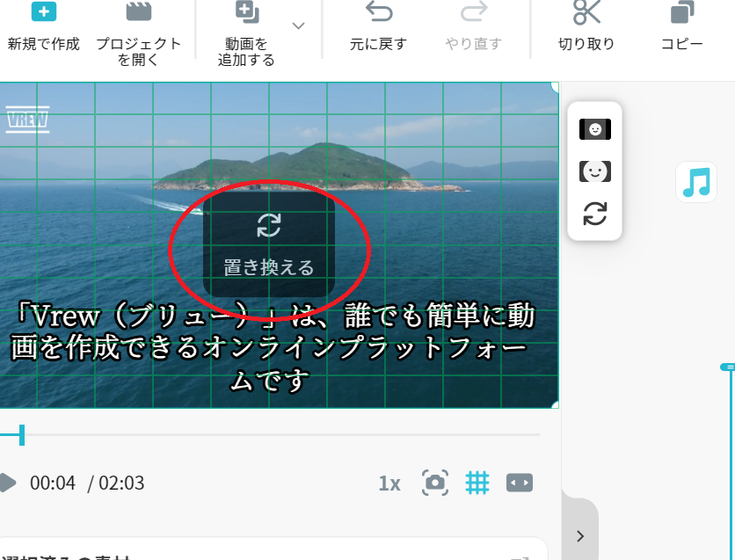This screenshot has height=560, width=735.
Task: Undo using the 元に戻す arrow
Action: point(379,11)
